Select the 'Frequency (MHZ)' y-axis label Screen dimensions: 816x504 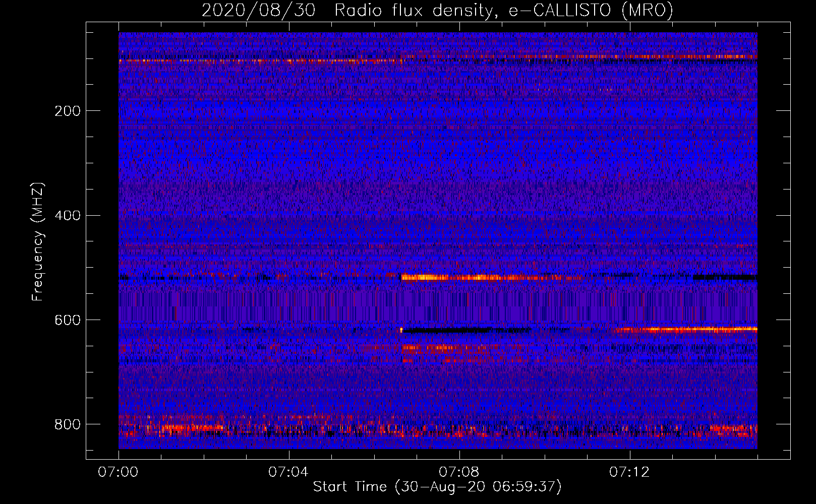[x=38, y=242]
